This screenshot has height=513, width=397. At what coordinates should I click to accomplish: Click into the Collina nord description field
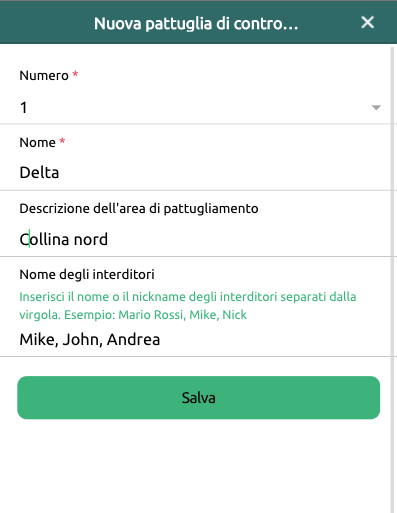(195, 239)
